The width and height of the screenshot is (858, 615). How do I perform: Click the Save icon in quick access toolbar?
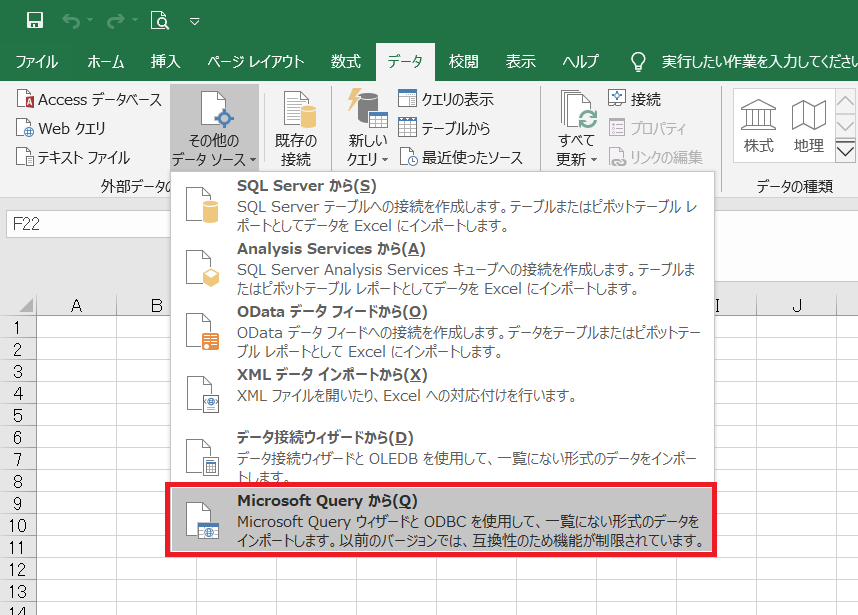click(x=35, y=20)
